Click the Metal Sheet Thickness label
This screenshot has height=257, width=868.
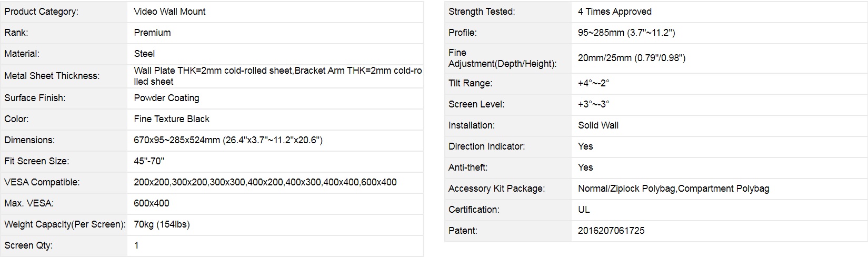pyautogui.click(x=52, y=76)
